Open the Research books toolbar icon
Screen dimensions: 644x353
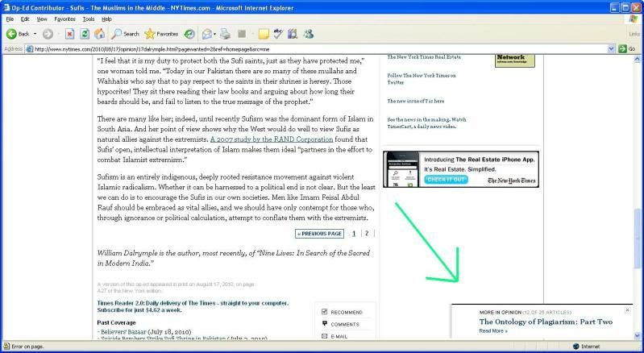293,34
